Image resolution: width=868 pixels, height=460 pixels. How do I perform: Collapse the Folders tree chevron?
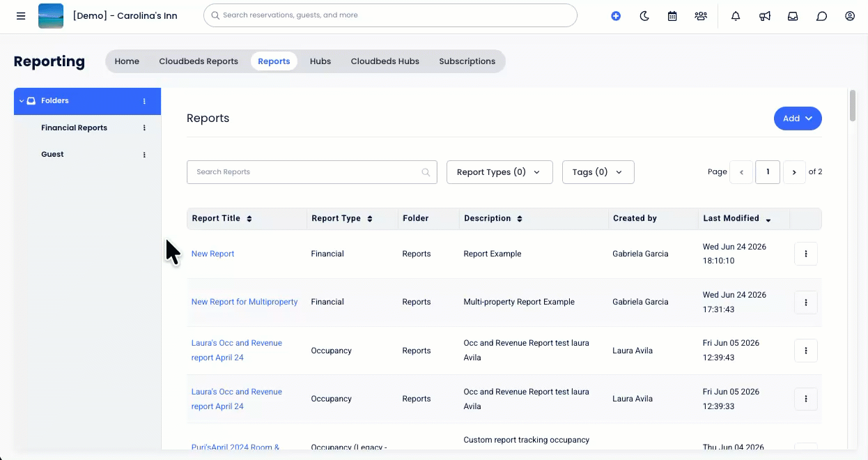coord(21,101)
